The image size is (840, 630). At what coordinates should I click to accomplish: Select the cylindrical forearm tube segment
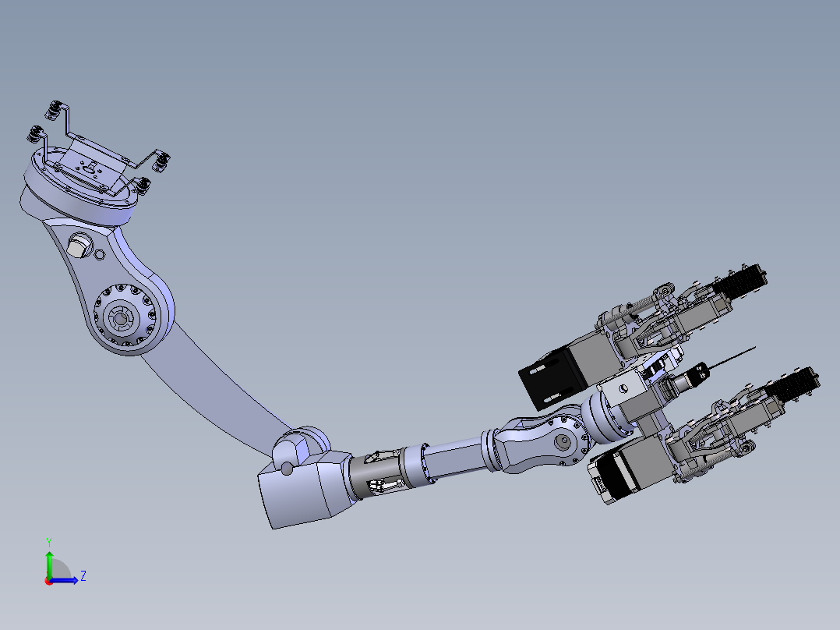(x=456, y=460)
